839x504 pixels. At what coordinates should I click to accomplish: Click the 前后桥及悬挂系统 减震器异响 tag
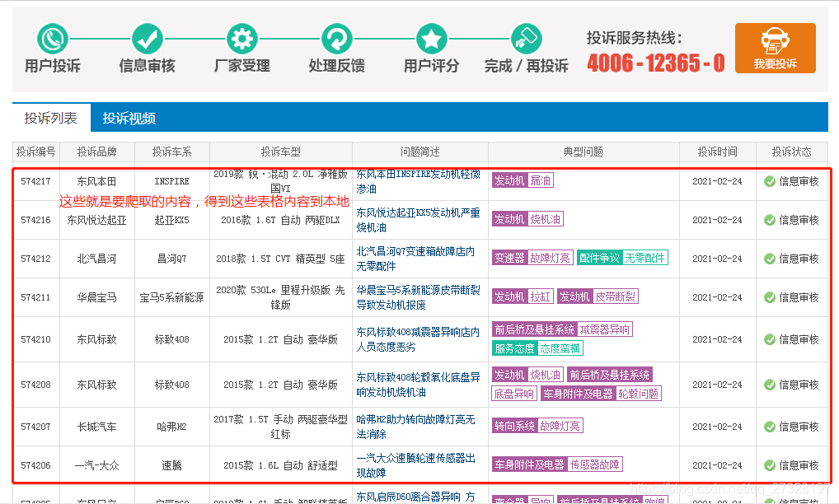click(562, 329)
